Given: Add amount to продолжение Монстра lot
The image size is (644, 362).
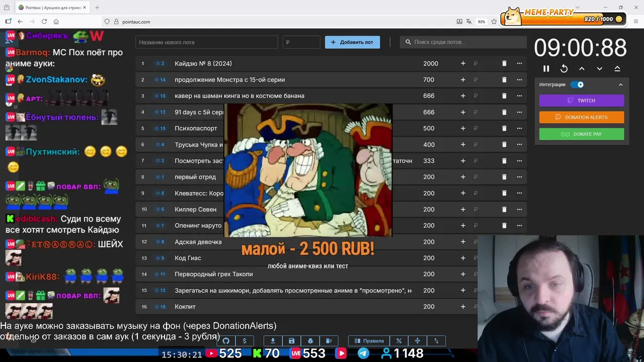Looking at the screenshot, I should coord(463,79).
